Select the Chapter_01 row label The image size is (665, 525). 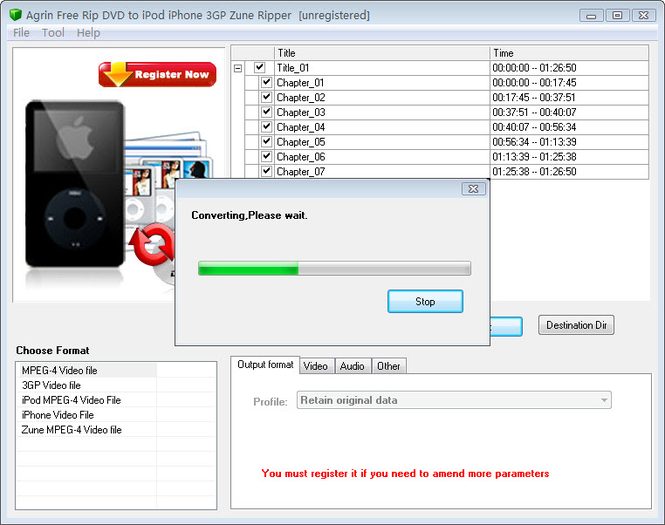pyautogui.click(x=301, y=83)
